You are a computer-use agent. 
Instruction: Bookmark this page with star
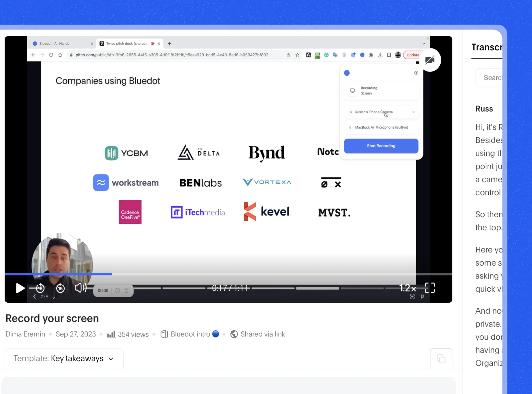pos(297,55)
